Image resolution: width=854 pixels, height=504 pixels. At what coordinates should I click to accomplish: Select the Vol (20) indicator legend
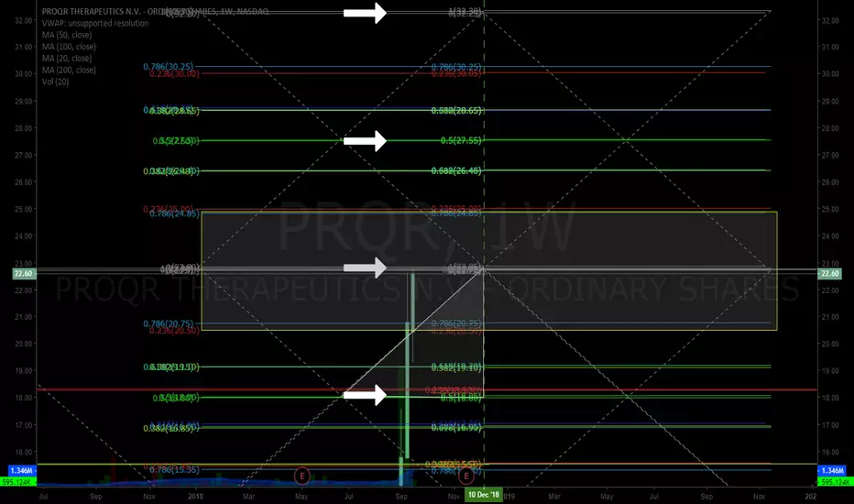(x=56, y=82)
